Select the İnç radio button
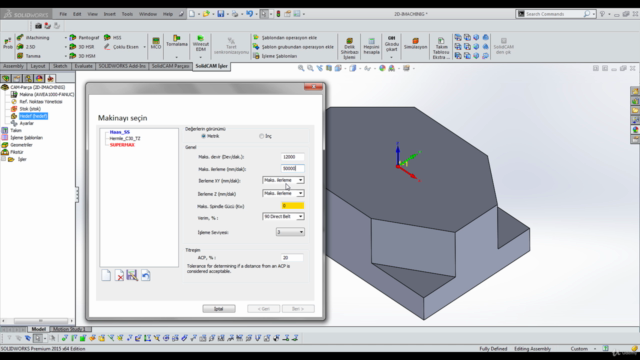 click(x=261, y=136)
